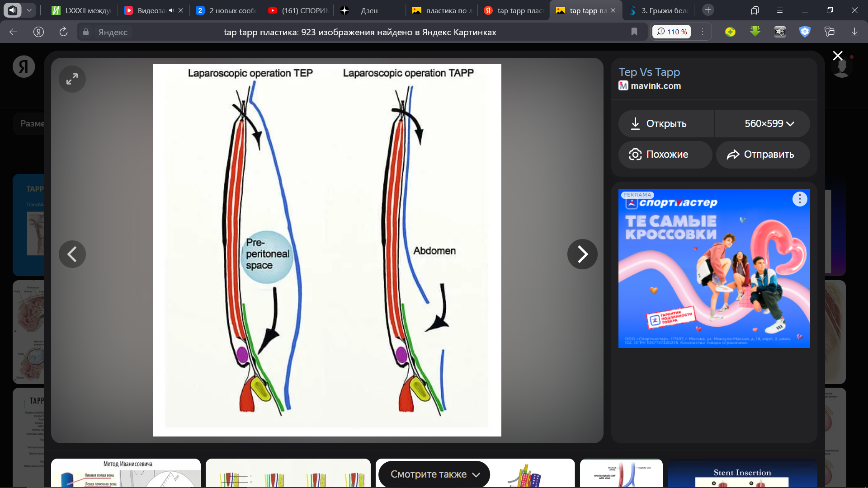Open the documents extension icon in toolbar
Viewport: 868px width, 488px height.
(829, 32)
